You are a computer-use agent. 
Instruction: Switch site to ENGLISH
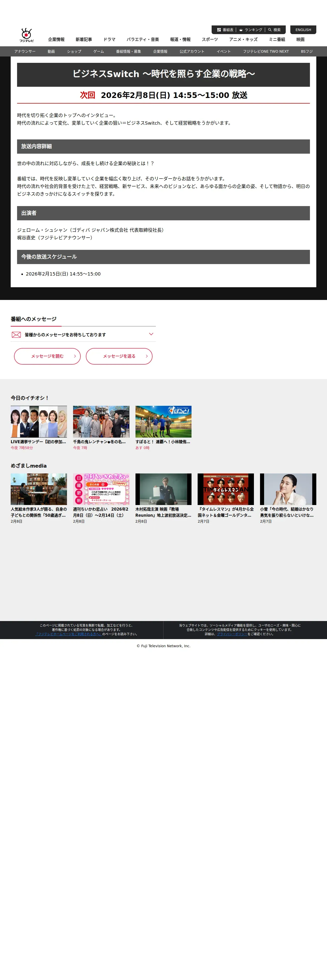pyautogui.click(x=303, y=30)
